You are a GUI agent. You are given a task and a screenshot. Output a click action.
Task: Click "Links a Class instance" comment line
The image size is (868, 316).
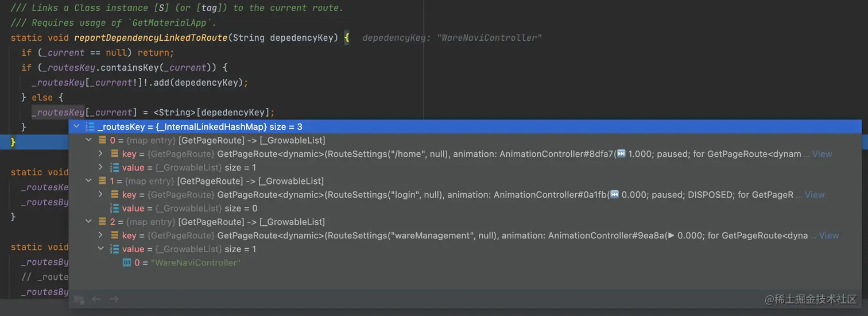[177, 8]
